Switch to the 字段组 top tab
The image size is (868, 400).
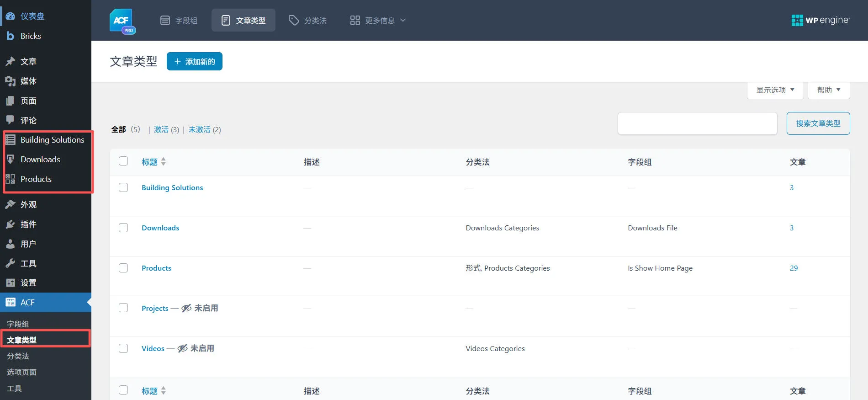click(x=179, y=20)
